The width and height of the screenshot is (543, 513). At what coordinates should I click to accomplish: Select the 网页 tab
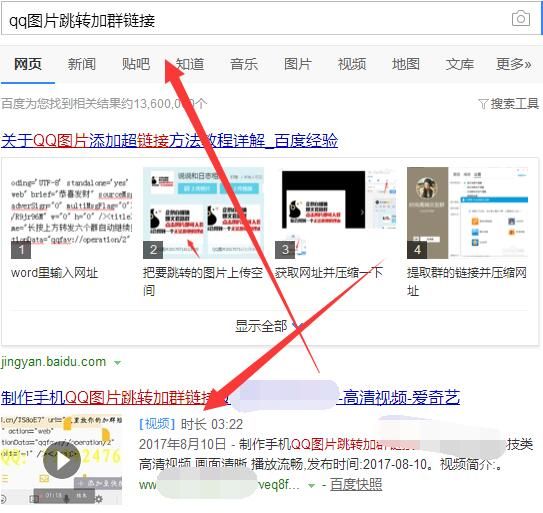click(x=28, y=64)
